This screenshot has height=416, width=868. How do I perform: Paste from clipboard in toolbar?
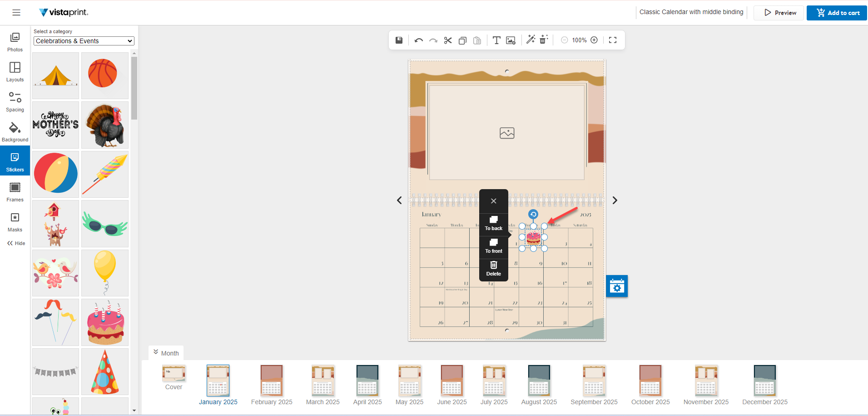pyautogui.click(x=477, y=40)
